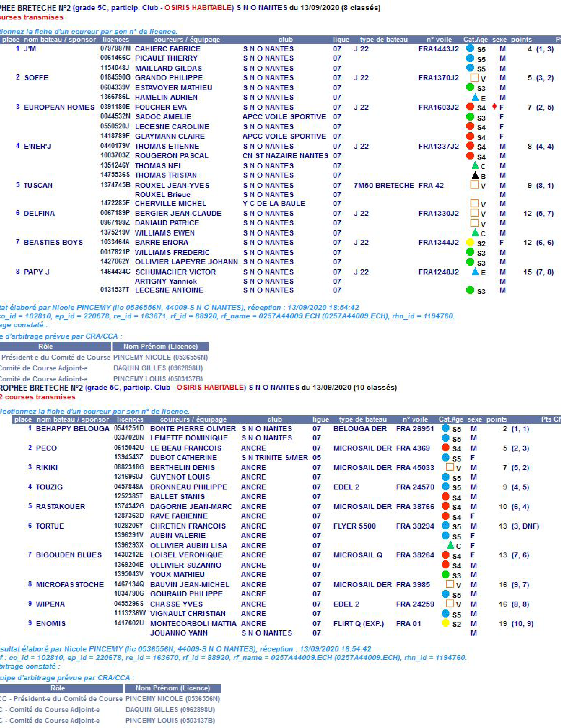Click the OSIRIS HABITABLE link in the 8 classés heading
The image size is (561, 728).
pos(198,8)
